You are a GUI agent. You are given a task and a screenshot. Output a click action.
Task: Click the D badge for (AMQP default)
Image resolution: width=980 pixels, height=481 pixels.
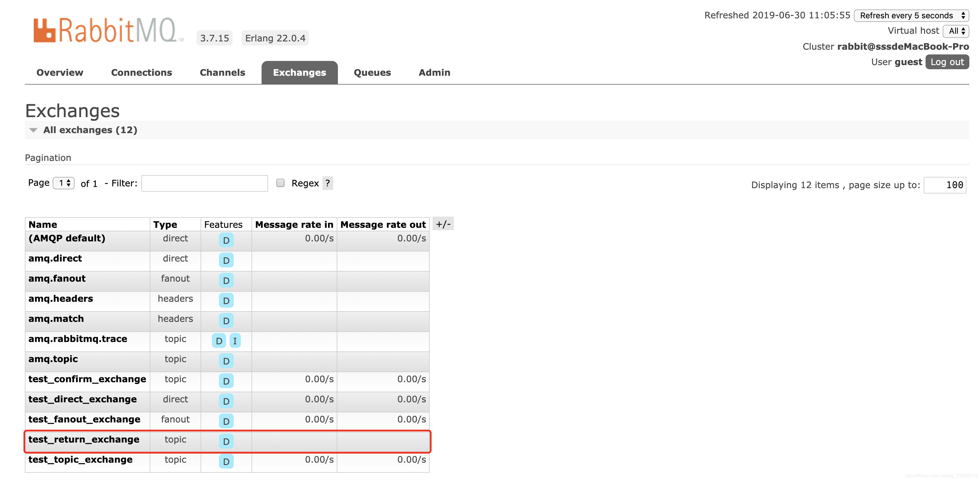click(x=226, y=240)
